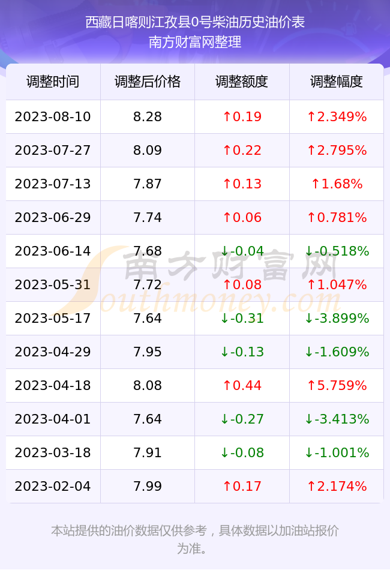Click the 调整幅度 column header
This screenshot has width=390, height=588.
click(337, 82)
